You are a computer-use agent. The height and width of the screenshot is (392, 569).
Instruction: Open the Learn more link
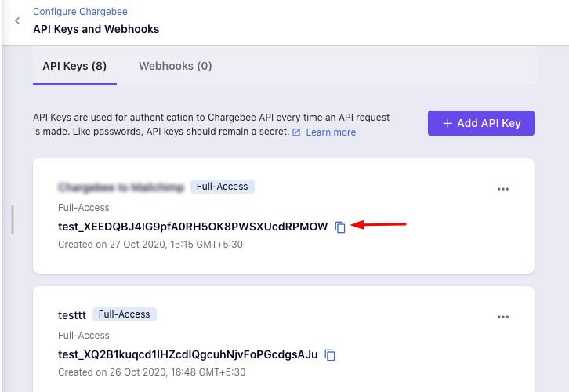[x=331, y=132]
